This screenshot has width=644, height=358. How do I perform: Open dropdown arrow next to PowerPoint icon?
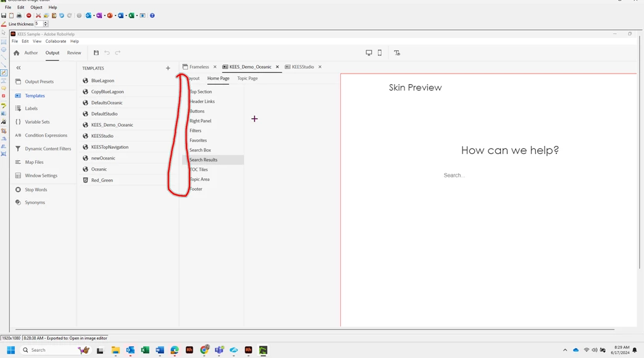(115, 15)
